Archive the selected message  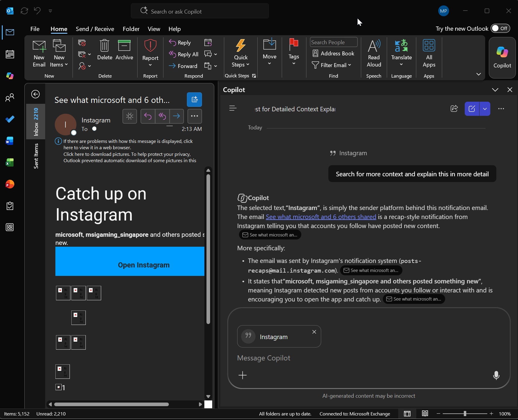click(x=124, y=50)
